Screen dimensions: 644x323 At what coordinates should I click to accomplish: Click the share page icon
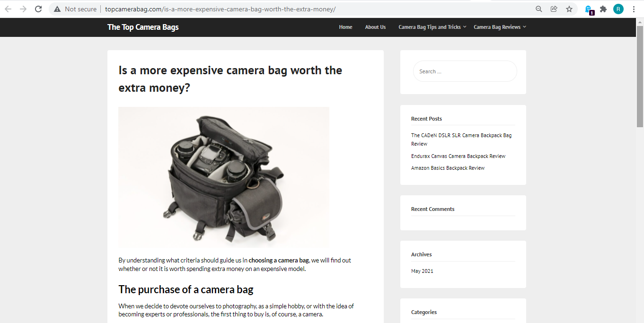(554, 9)
